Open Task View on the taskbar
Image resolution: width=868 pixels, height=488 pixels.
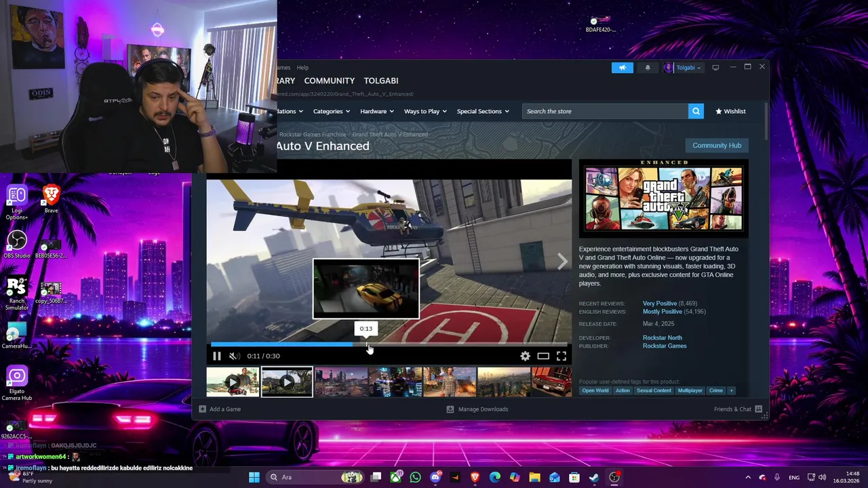tap(376, 477)
